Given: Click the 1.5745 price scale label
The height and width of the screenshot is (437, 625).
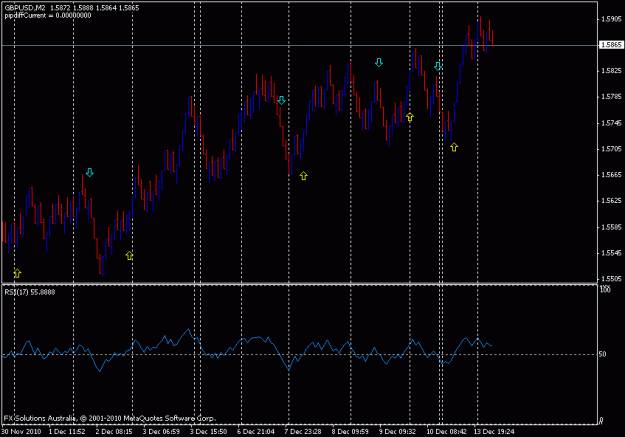Looking at the screenshot, I should 611,123.
